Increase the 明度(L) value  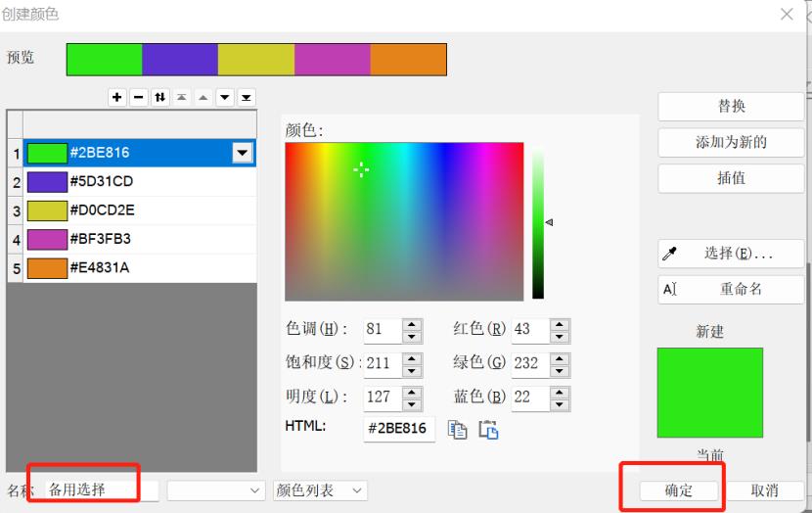pyautogui.click(x=412, y=393)
